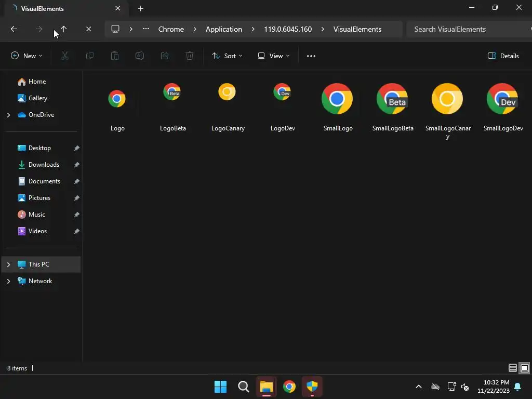Open the View layout dropdown

click(274, 56)
